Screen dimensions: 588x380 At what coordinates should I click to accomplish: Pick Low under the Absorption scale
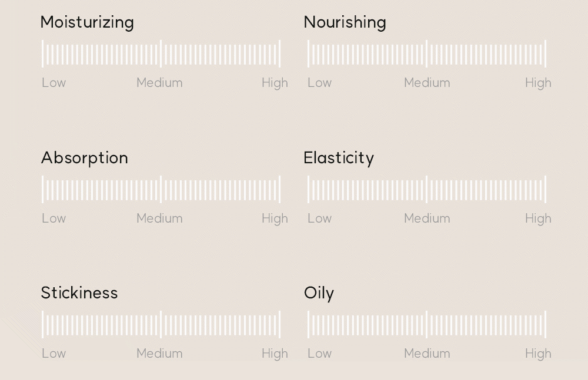point(54,218)
